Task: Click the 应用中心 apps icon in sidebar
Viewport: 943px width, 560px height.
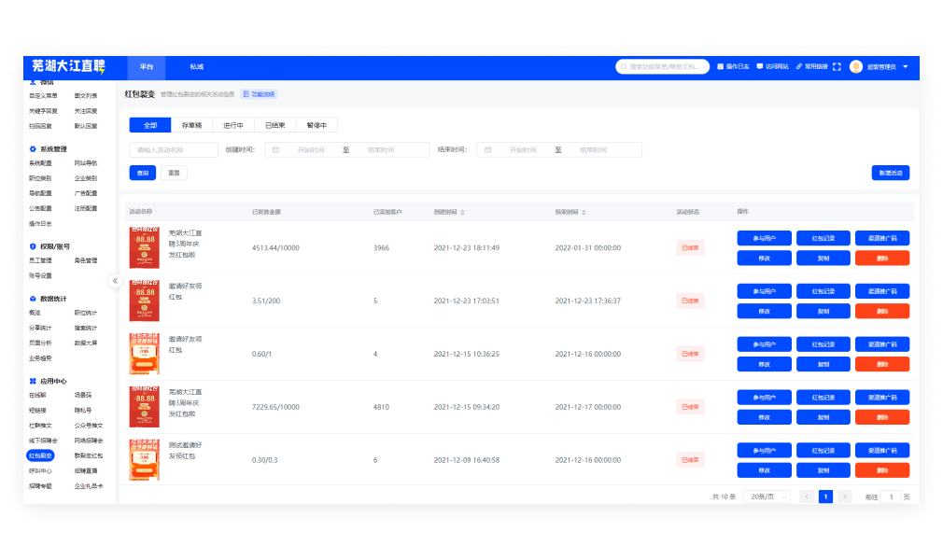Action: (33, 381)
